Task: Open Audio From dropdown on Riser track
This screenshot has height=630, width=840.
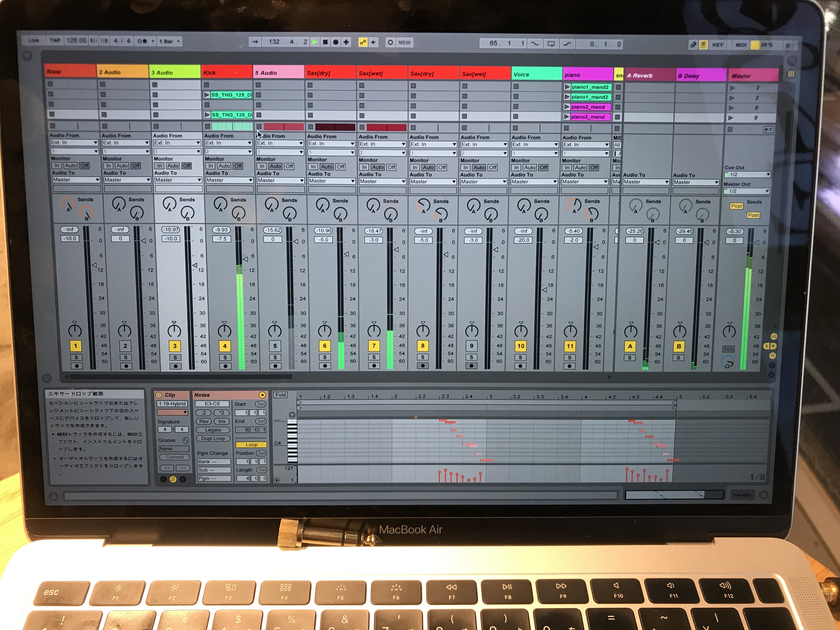Action: [x=74, y=142]
